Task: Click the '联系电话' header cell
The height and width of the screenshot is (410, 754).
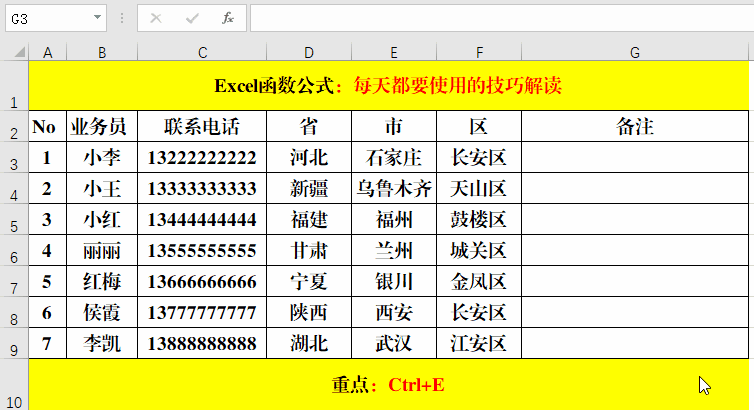Action: tap(202, 126)
